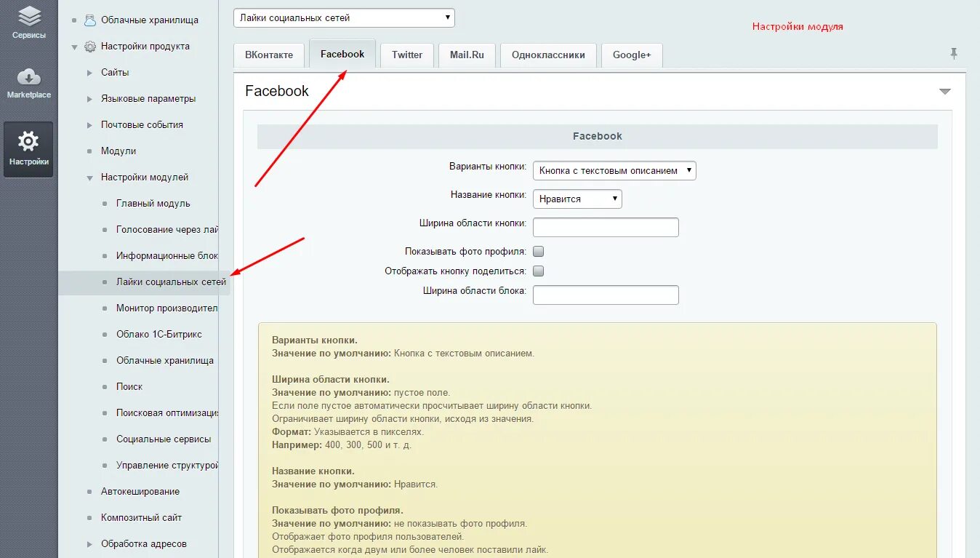Collapse the Facebook section triangle

944,92
